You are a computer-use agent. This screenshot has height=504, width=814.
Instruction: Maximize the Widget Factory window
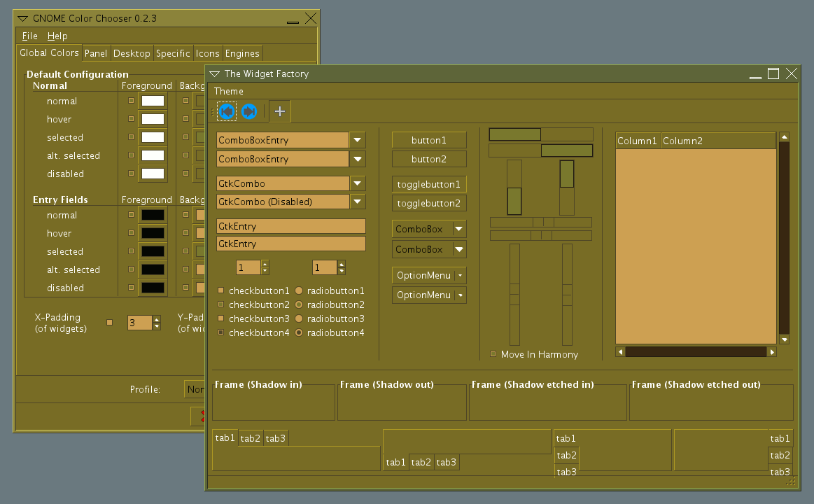tap(773, 73)
